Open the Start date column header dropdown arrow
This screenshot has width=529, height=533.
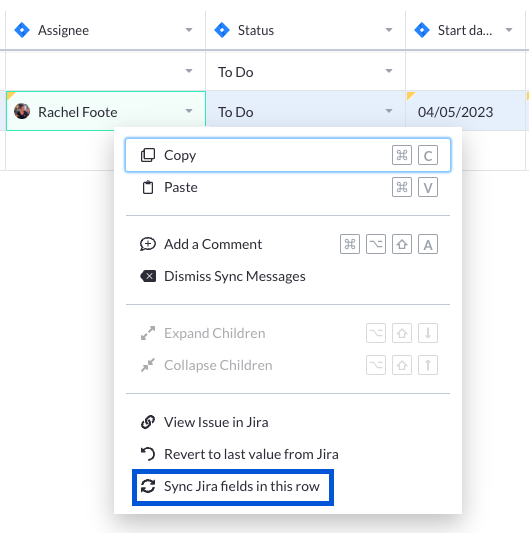pos(509,30)
